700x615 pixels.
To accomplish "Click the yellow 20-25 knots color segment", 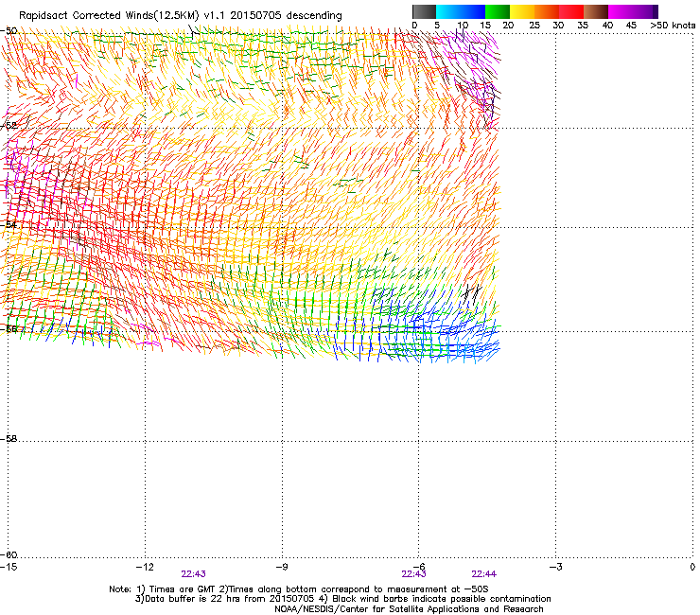I will pos(522,11).
